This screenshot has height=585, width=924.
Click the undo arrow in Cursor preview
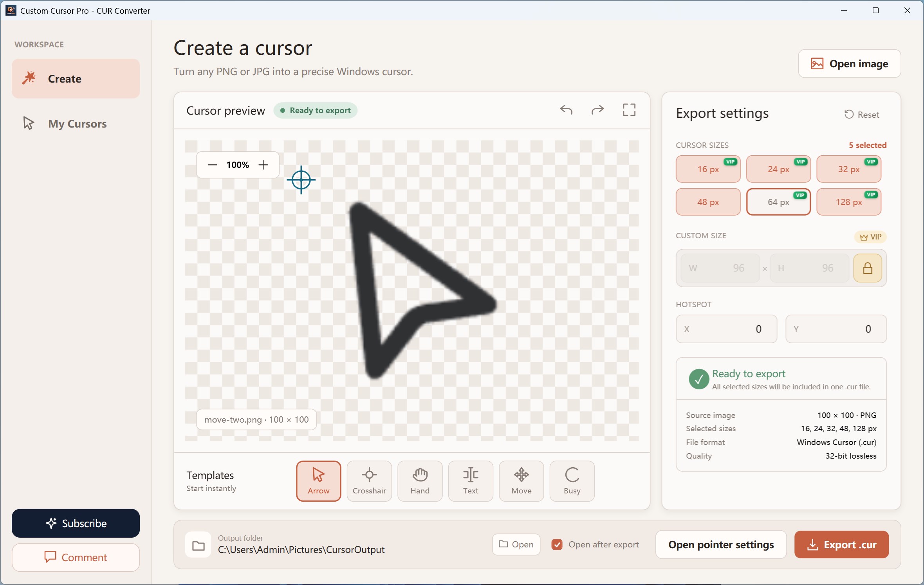pyautogui.click(x=566, y=110)
